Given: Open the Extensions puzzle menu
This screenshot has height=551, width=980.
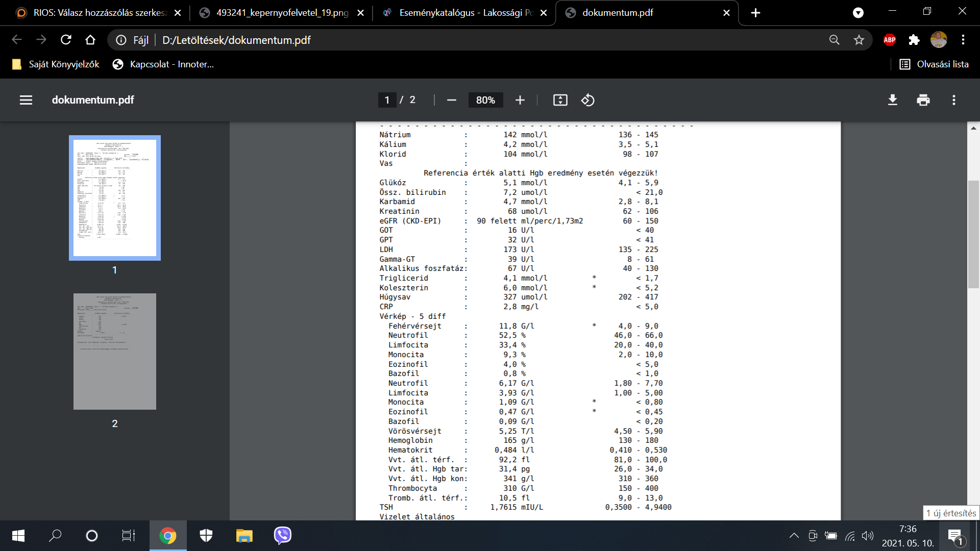Looking at the screenshot, I should [914, 40].
